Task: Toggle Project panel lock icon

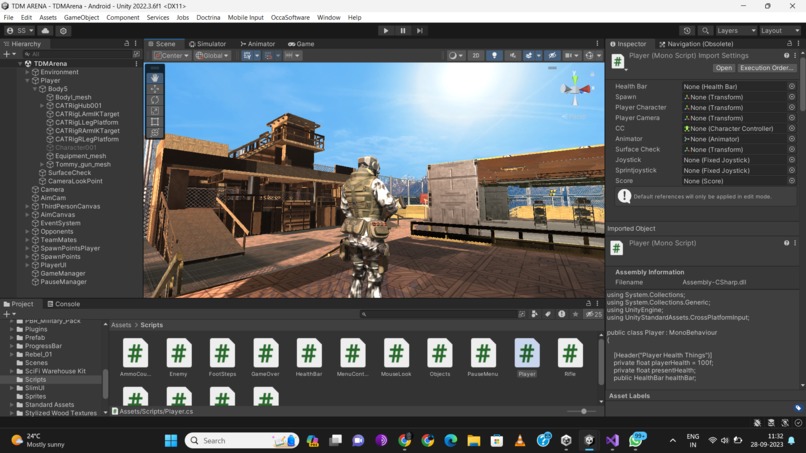Action: coord(589,304)
